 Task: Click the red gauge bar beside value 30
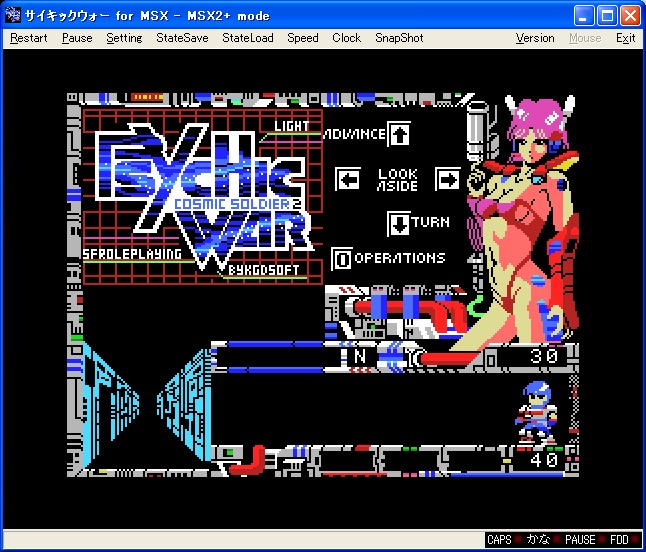tap(455, 356)
